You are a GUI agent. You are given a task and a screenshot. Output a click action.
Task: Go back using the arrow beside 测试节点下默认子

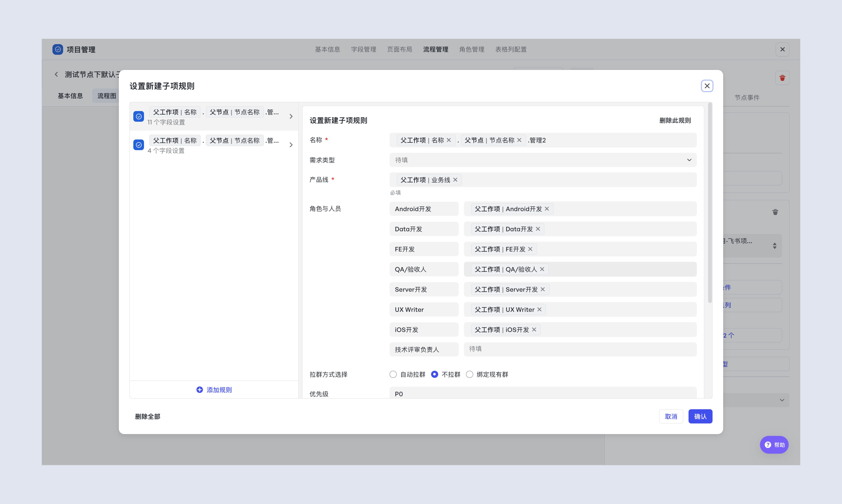(x=56, y=74)
